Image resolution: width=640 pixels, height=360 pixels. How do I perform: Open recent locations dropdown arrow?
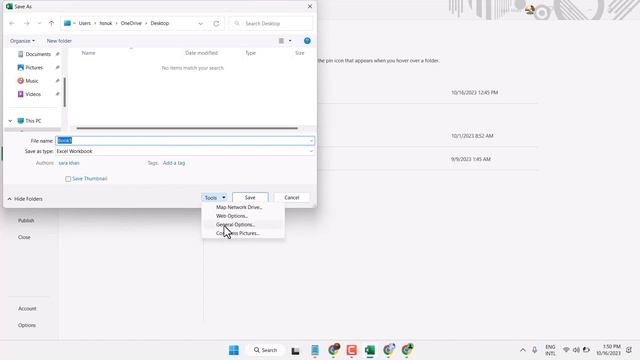tap(39, 23)
